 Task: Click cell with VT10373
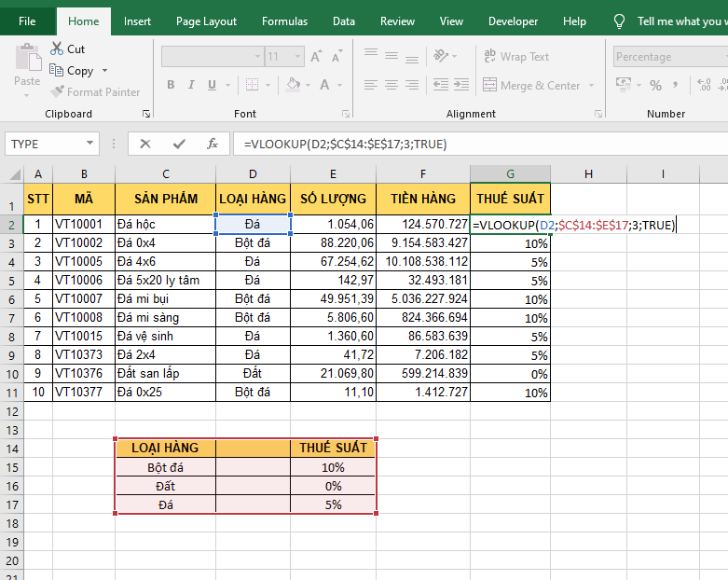pyautogui.click(x=84, y=354)
